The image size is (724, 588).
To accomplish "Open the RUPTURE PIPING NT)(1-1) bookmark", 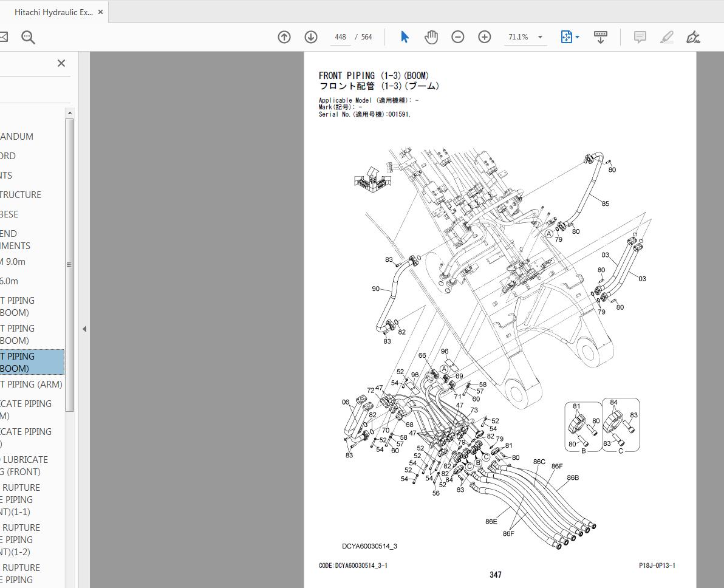I will 20,500.
